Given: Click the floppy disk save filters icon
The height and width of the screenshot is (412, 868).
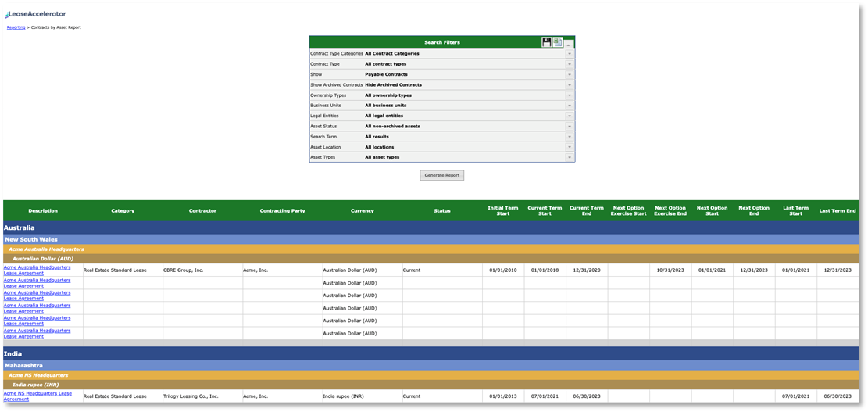Looking at the screenshot, I should pos(546,42).
